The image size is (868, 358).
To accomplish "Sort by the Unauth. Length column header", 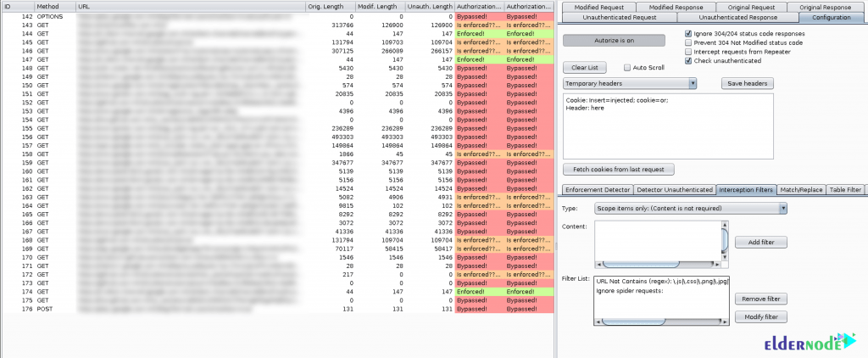I will click(430, 7).
